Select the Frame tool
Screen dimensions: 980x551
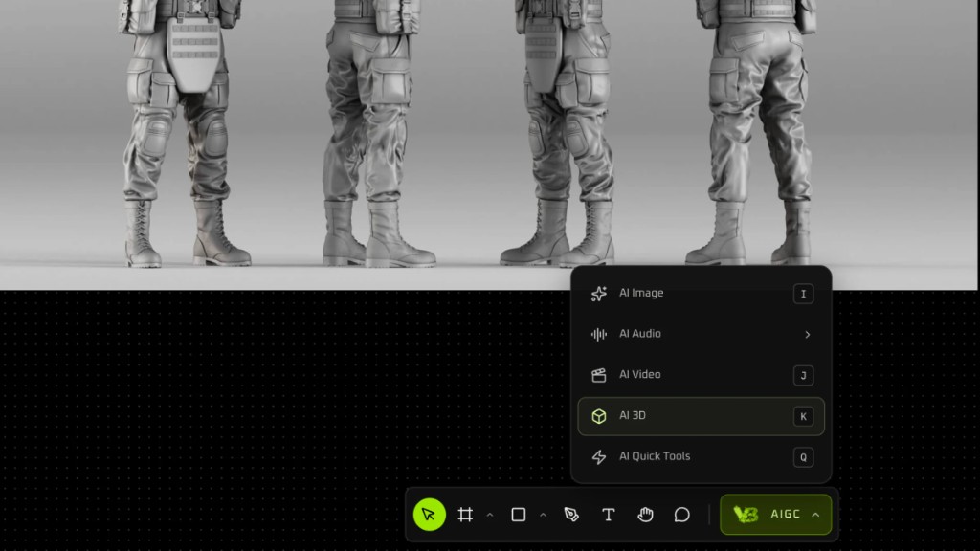click(x=465, y=514)
